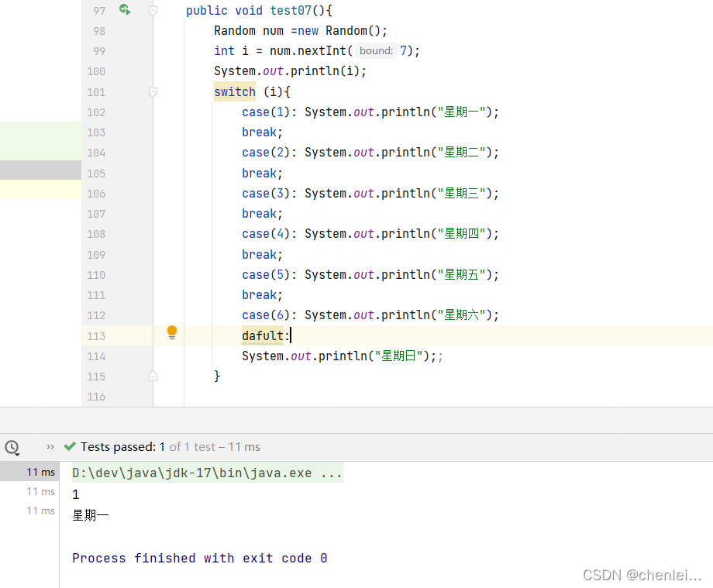Run test07 using the gutter run icon
The height and width of the screenshot is (588, 713).
(x=125, y=9)
